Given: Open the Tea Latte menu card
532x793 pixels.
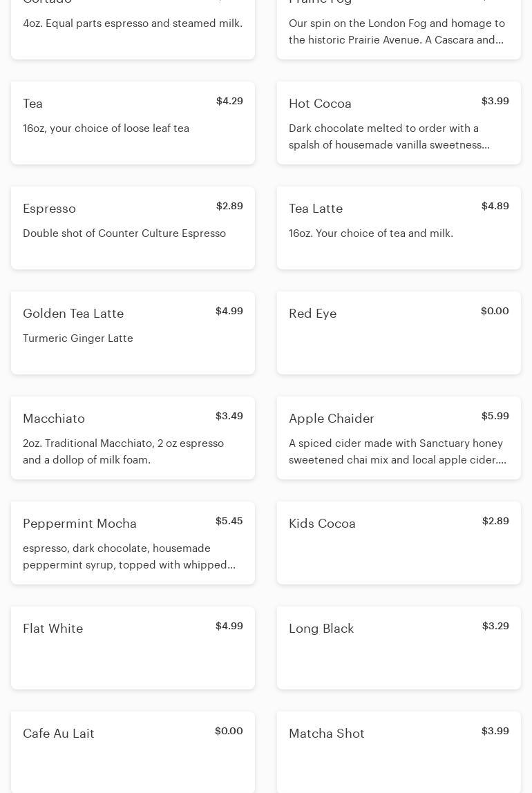Looking at the screenshot, I should (399, 228).
